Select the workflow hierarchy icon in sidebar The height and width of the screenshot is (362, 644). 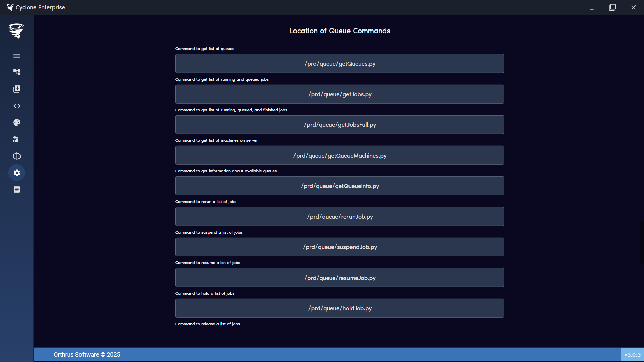(x=17, y=72)
